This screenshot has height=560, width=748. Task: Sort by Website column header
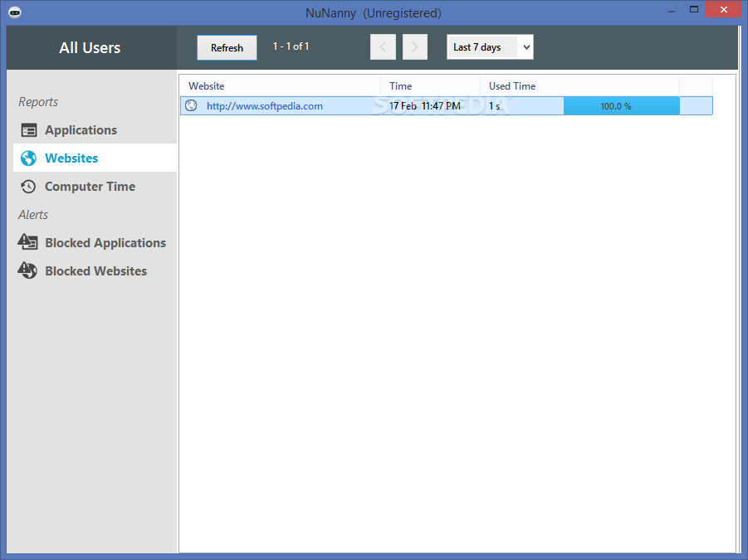point(281,85)
